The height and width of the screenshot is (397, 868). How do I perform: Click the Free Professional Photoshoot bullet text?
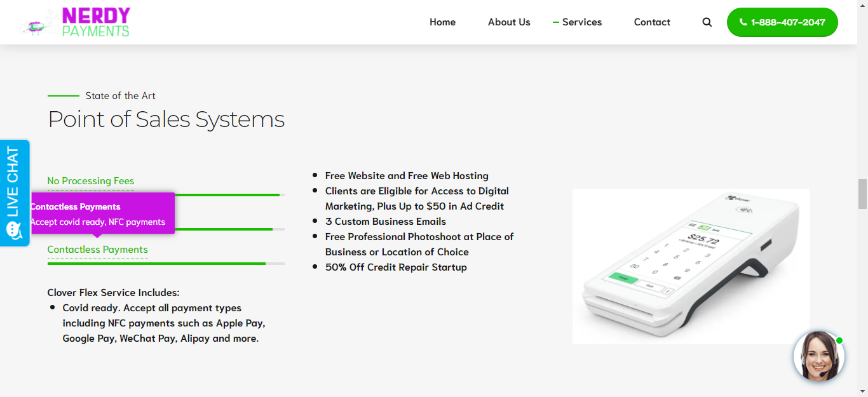coord(419,245)
